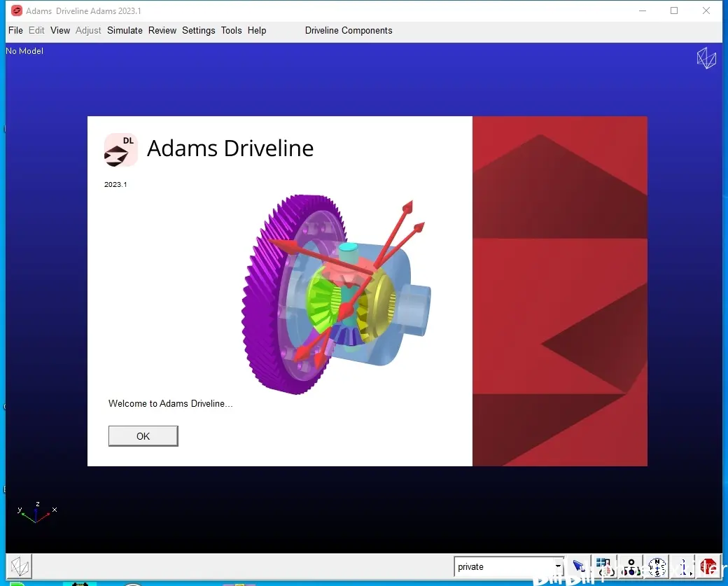This screenshot has width=728, height=586.
Task: Open the Tools menu
Action: [231, 31]
